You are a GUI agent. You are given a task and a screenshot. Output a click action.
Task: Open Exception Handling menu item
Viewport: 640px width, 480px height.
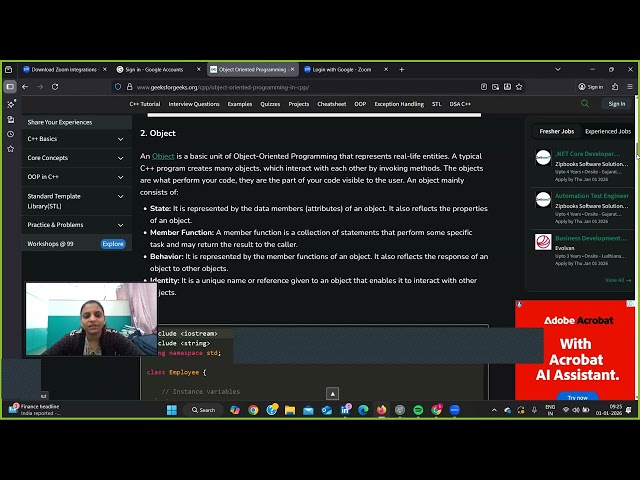pos(399,104)
